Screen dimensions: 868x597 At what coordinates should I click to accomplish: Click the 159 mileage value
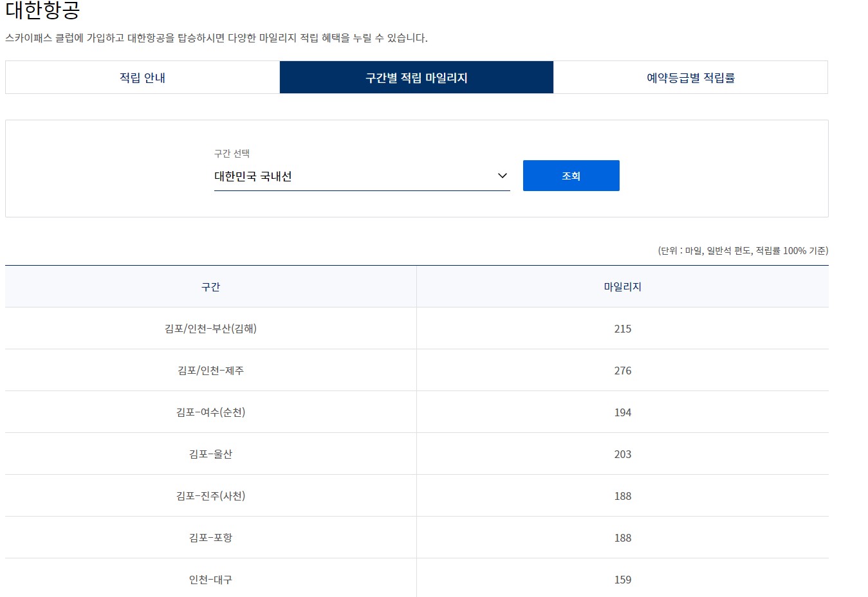tap(622, 580)
